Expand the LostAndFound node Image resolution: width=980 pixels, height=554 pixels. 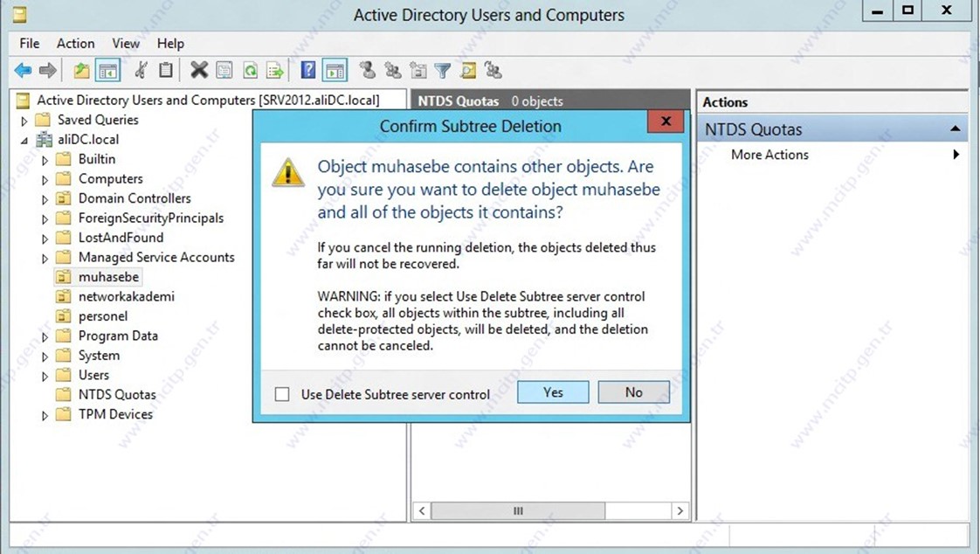click(x=45, y=239)
